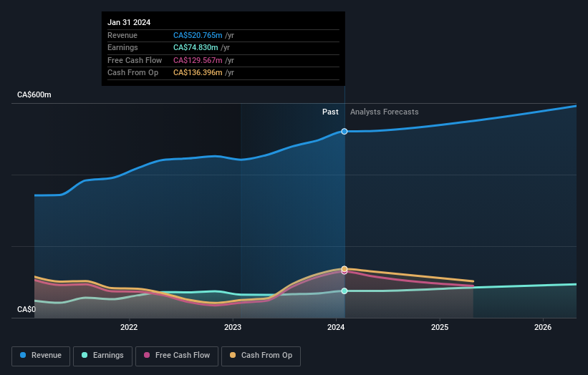588x375 pixels.
Task: Toggle the Free Cash Flow legend button
Action: pyautogui.click(x=177, y=356)
